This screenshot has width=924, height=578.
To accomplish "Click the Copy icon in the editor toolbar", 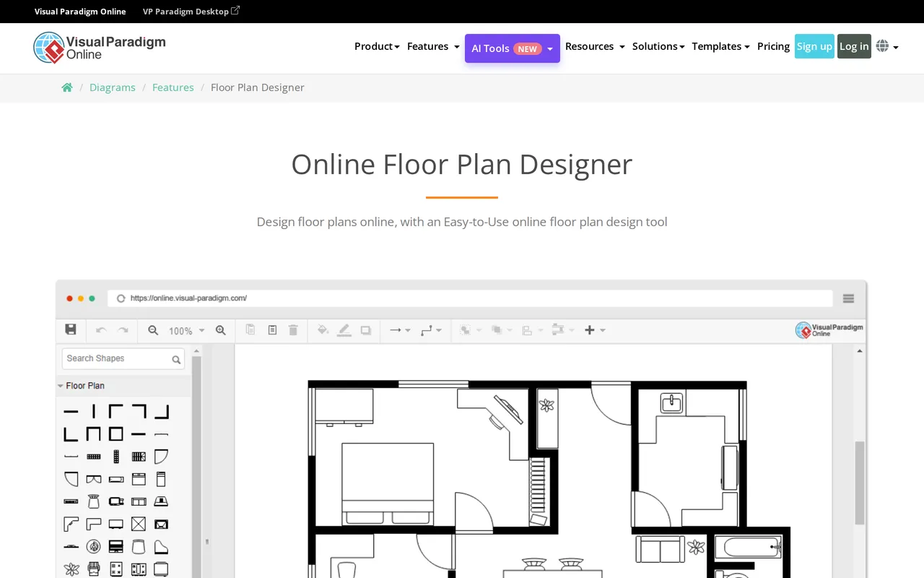I will (250, 329).
